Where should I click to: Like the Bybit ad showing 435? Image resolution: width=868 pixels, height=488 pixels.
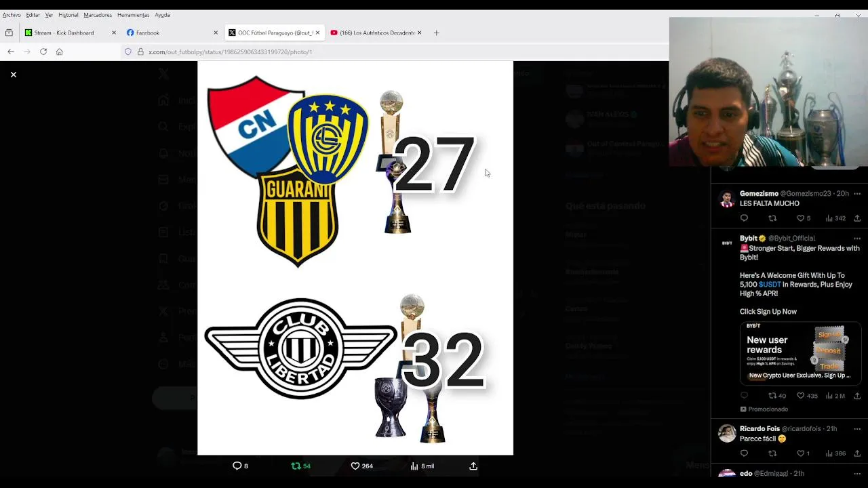807,396
